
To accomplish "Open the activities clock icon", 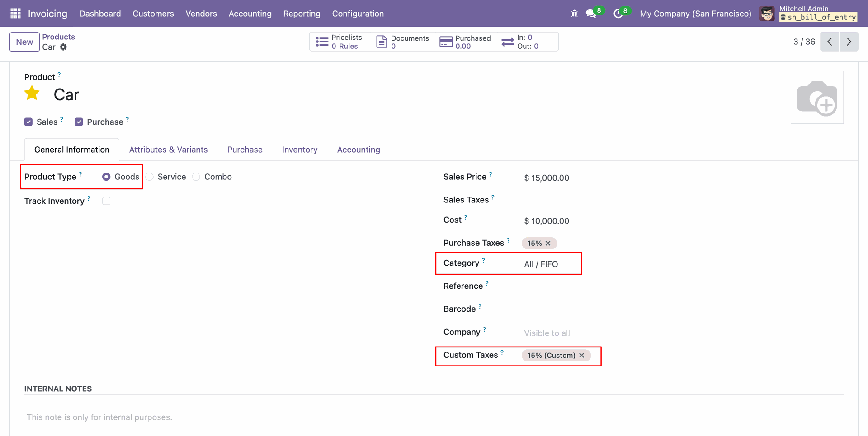I will 618,14.
